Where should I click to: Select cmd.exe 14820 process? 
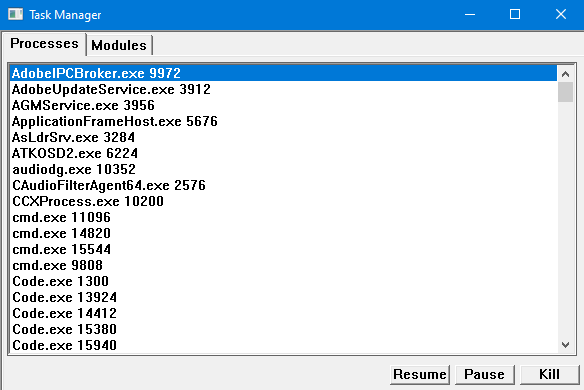[283, 234]
